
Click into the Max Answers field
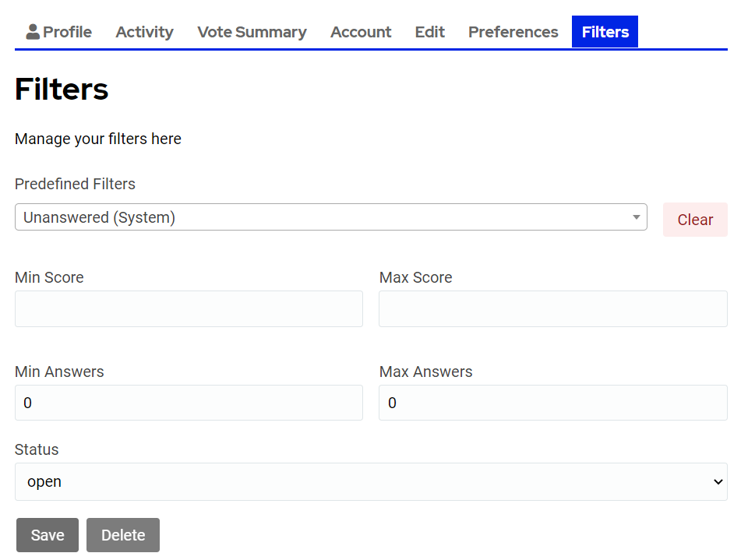click(x=553, y=403)
